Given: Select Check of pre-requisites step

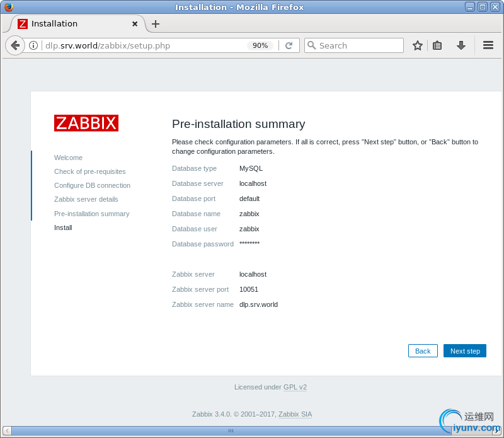Looking at the screenshot, I should pyautogui.click(x=89, y=171).
